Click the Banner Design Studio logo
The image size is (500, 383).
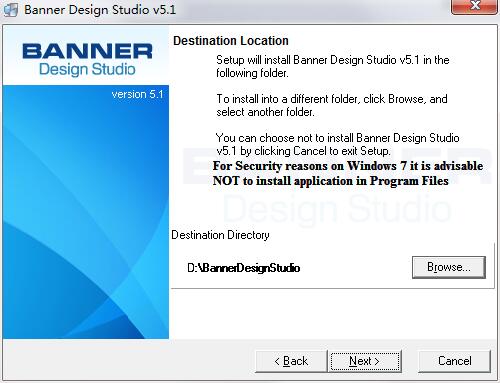[87, 59]
